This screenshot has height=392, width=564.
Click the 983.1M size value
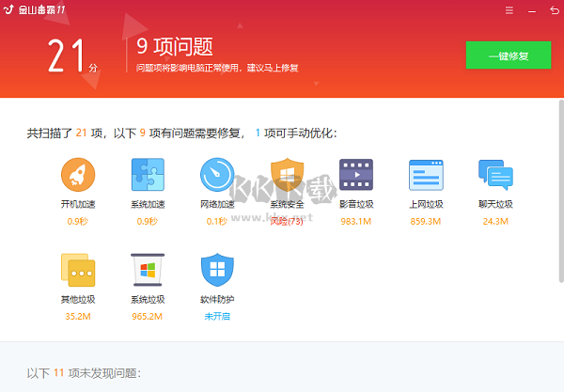356,221
